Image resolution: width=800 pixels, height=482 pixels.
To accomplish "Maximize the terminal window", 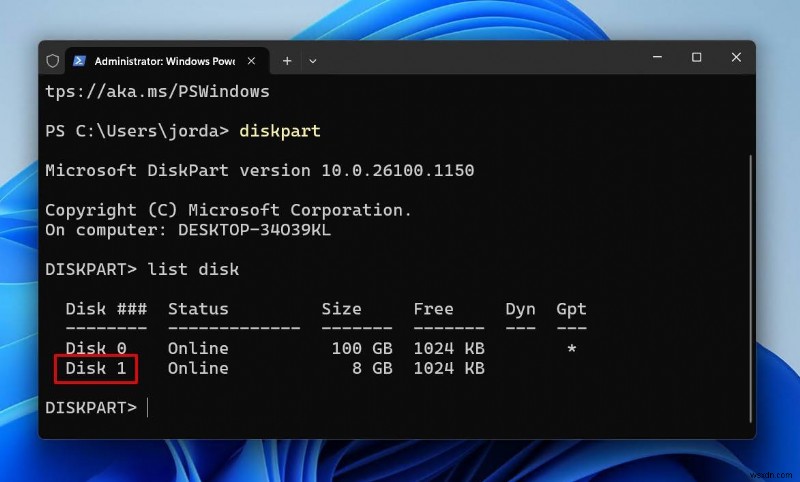I will point(696,57).
